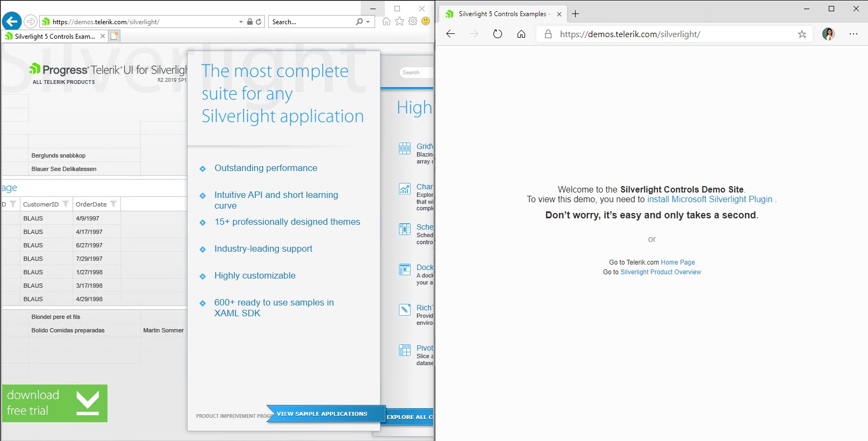Filter the CustomerID column
The width and height of the screenshot is (868, 441).
click(x=66, y=204)
